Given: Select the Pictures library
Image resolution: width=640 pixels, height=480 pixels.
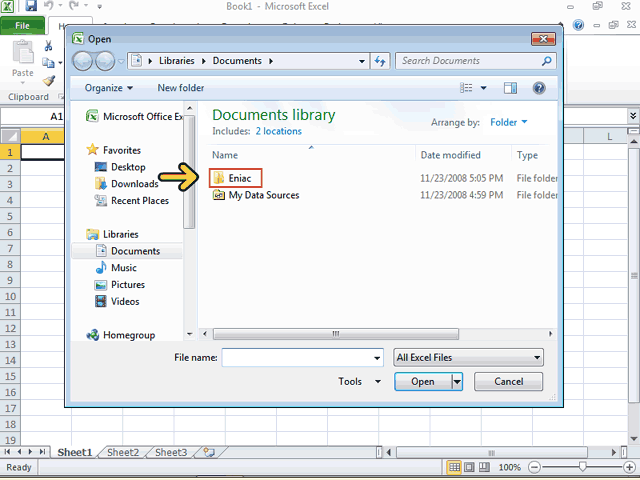Looking at the screenshot, I should coord(120,284).
